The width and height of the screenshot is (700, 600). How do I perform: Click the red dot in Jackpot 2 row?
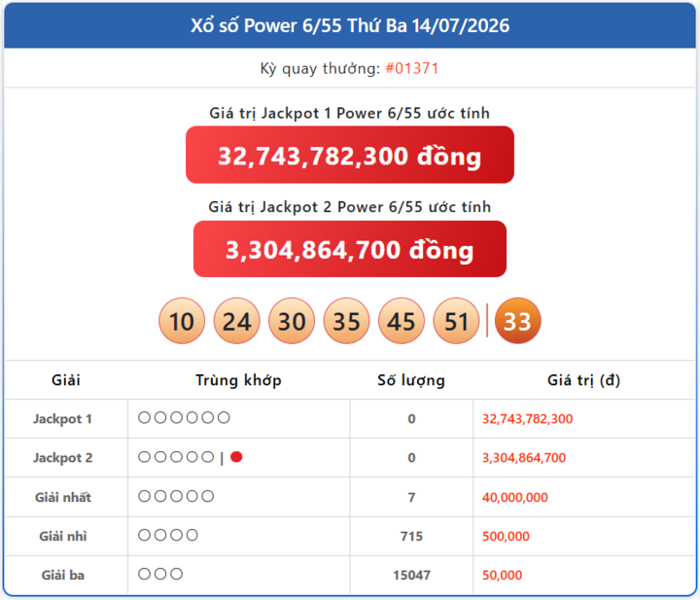(236, 457)
